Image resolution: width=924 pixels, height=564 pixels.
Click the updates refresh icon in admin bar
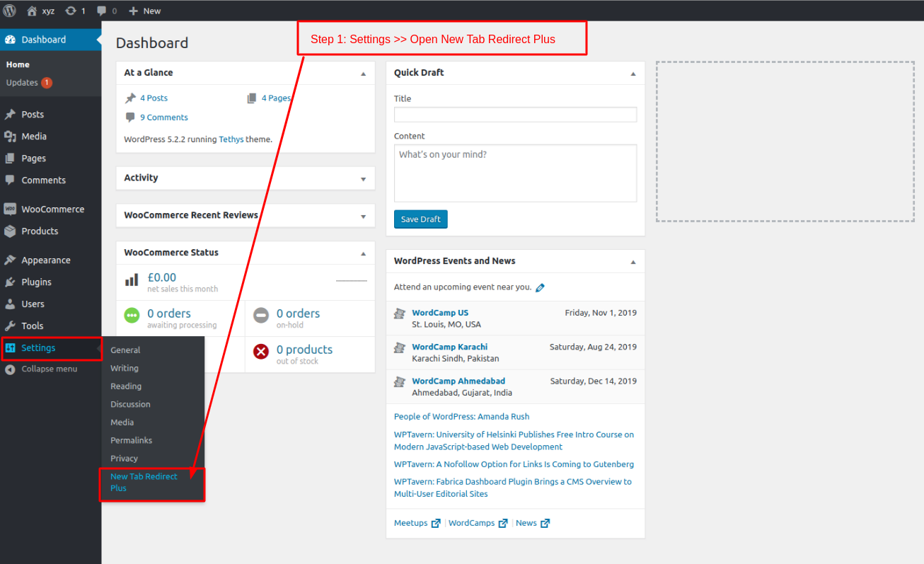71,11
